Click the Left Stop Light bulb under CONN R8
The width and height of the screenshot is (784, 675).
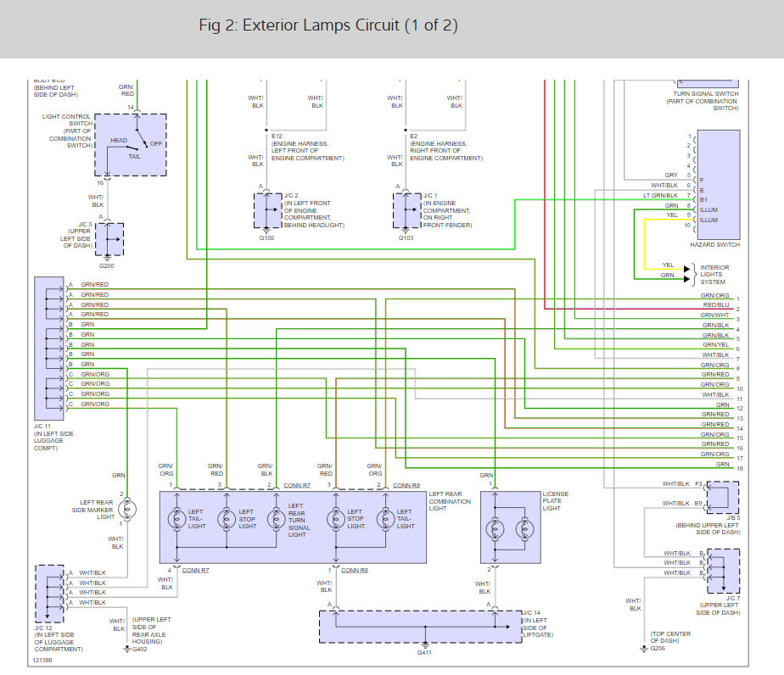pos(335,519)
